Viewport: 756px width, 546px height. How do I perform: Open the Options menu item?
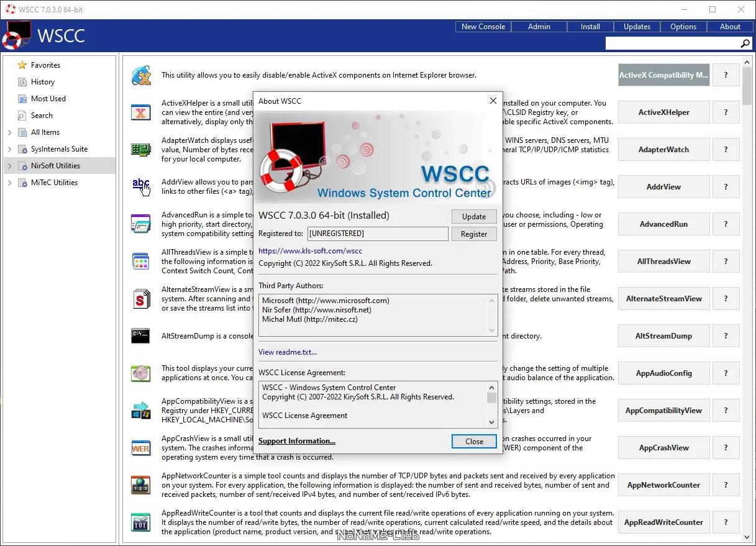coord(683,27)
